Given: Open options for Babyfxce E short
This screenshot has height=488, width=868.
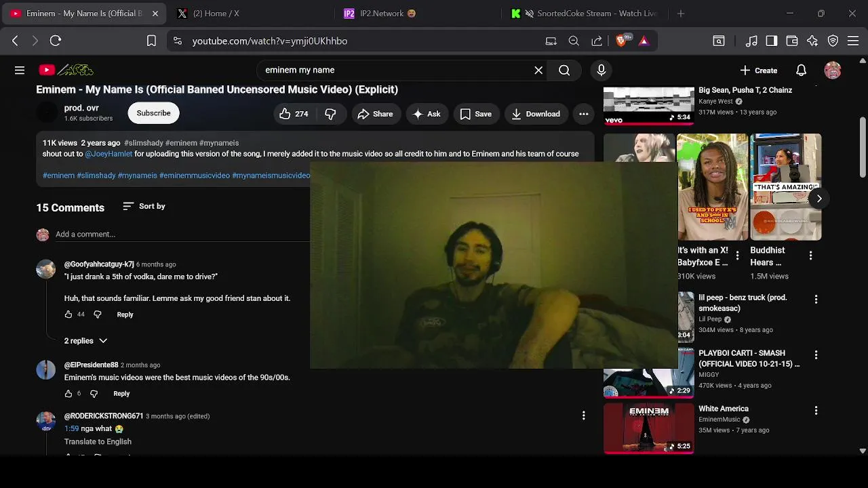Looking at the screenshot, I should pyautogui.click(x=737, y=256).
